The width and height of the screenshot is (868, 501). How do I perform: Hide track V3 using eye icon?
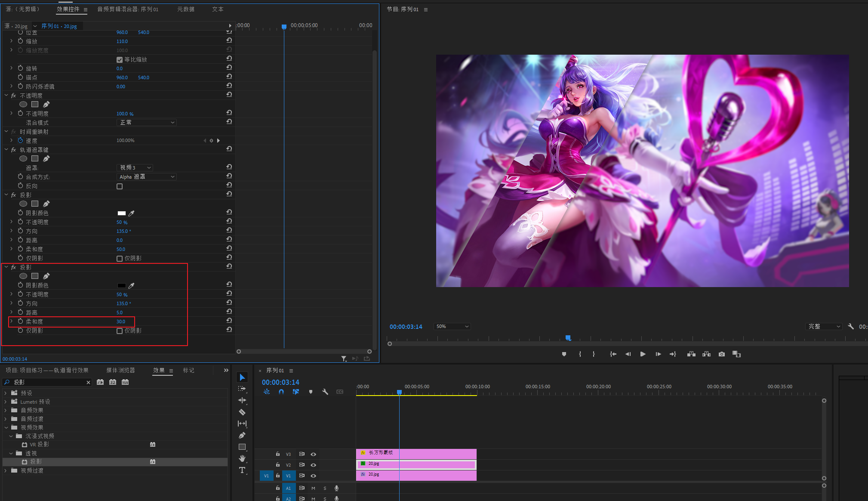click(x=314, y=454)
